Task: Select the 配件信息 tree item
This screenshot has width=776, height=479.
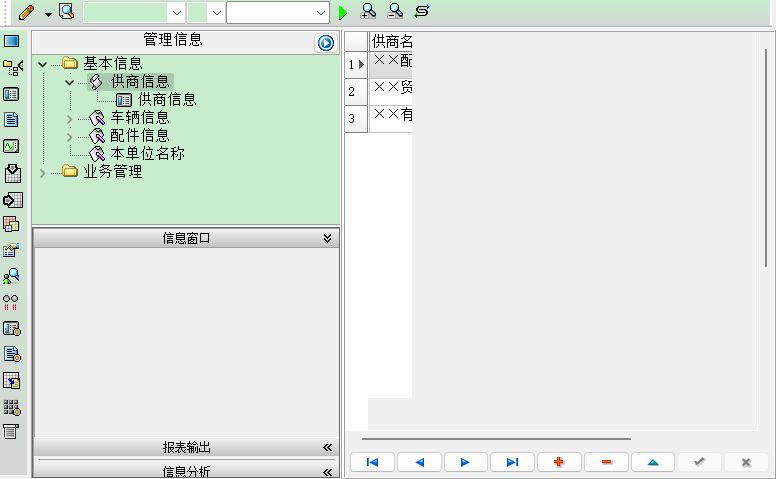Action: pos(140,136)
